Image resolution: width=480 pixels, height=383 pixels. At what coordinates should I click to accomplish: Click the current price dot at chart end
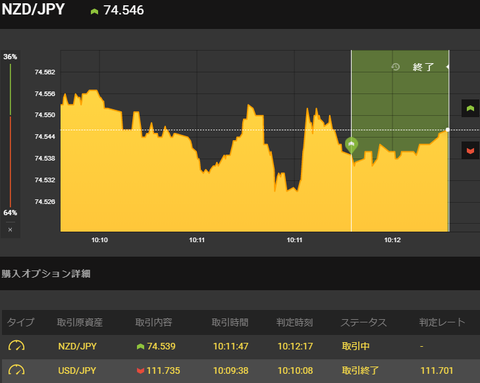pos(448,130)
